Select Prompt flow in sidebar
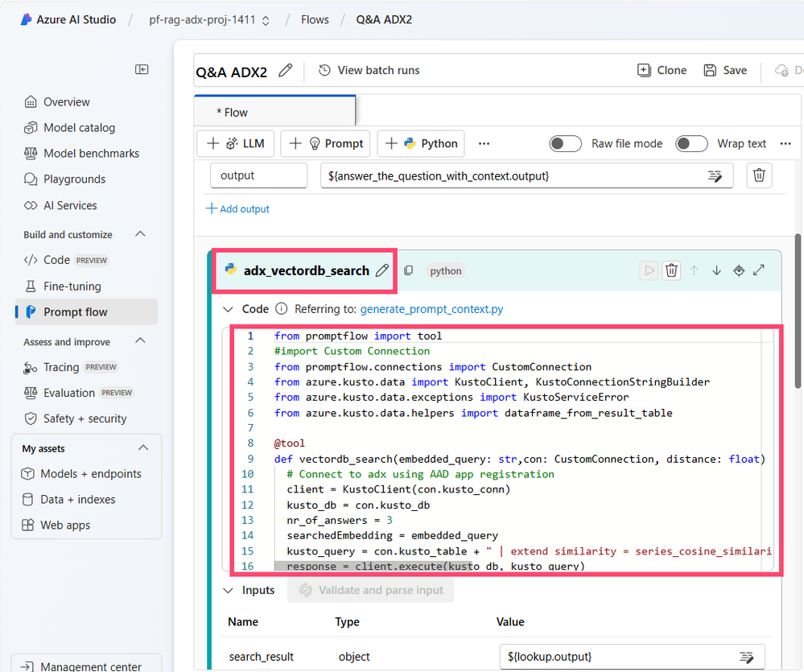 click(x=86, y=311)
